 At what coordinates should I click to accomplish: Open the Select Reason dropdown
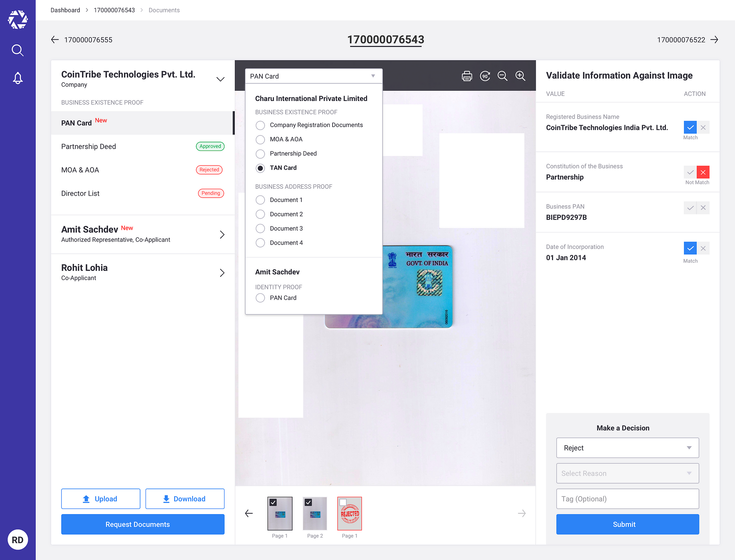(628, 473)
